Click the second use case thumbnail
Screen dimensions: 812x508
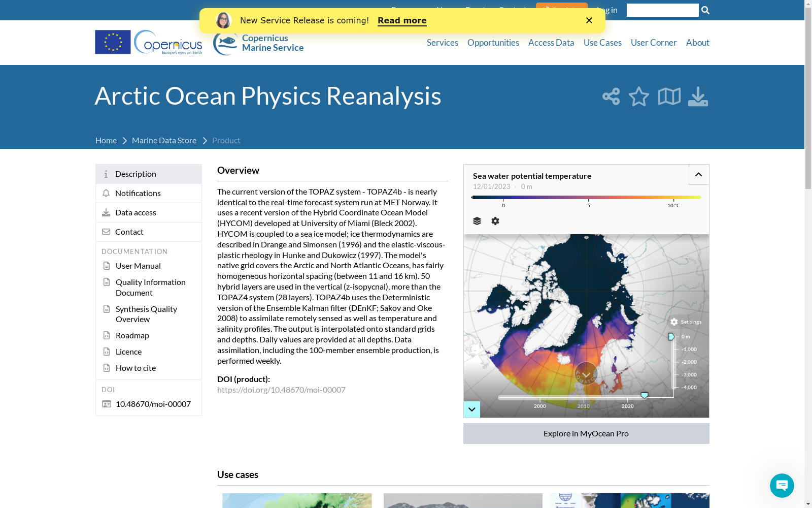click(463, 500)
